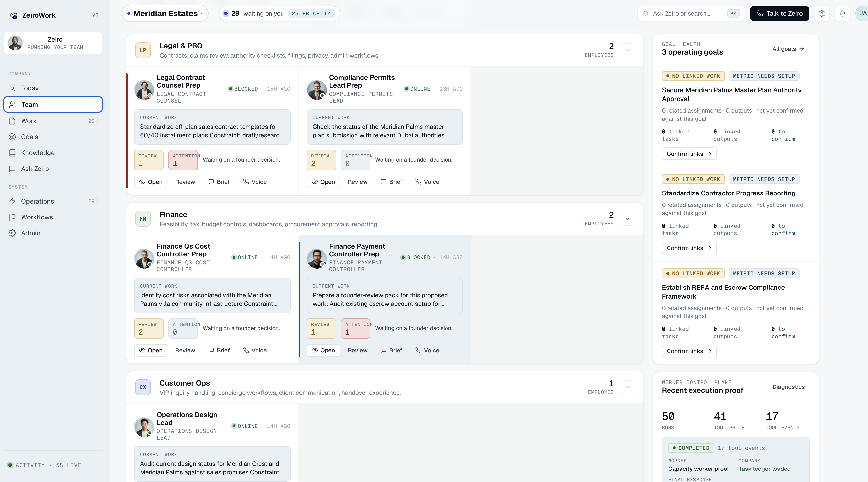Click Compliance Permits Review 2 badge
The image size is (868, 482).
[x=321, y=160]
